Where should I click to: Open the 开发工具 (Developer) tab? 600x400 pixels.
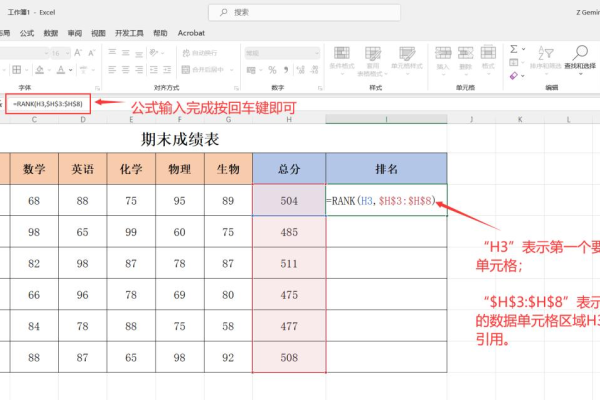[x=129, y=33]
